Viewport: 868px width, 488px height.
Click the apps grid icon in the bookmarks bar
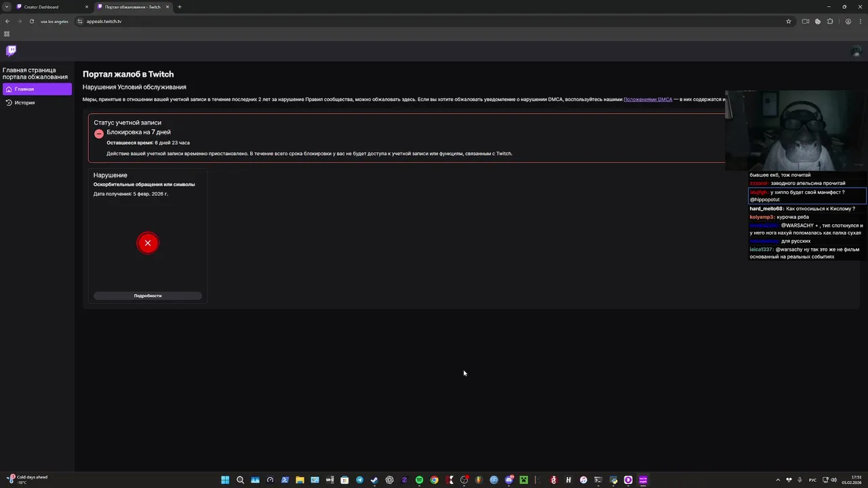7,34
